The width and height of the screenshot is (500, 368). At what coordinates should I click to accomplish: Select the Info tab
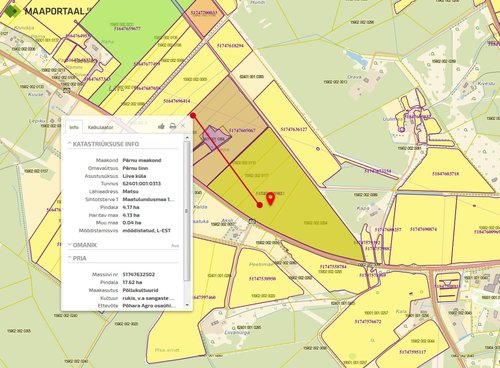(x=74, y=127)
